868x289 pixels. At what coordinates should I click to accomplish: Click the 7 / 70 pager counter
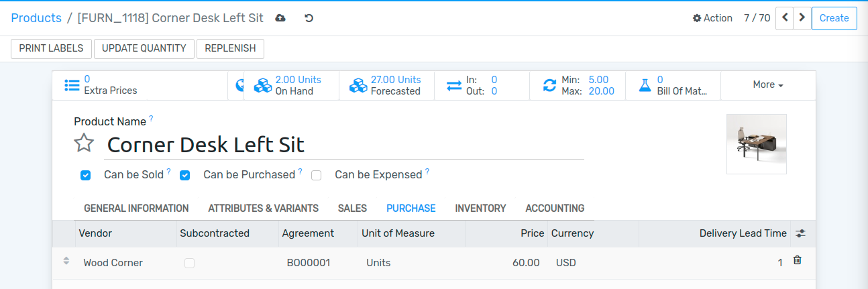coord(757,18)
